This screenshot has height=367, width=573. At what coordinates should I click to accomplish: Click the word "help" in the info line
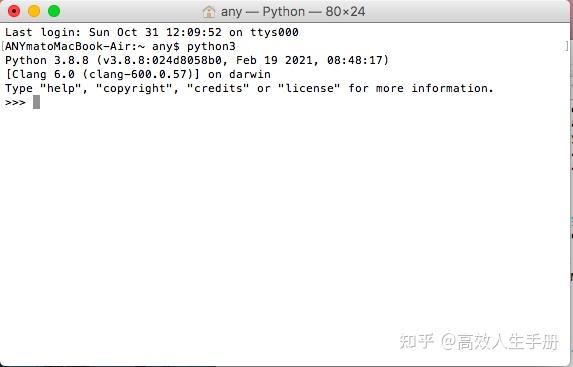click(x=61, y=88)
